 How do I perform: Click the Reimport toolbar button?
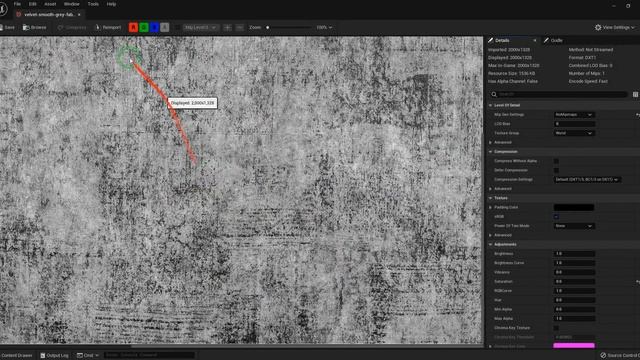point(108,27)
